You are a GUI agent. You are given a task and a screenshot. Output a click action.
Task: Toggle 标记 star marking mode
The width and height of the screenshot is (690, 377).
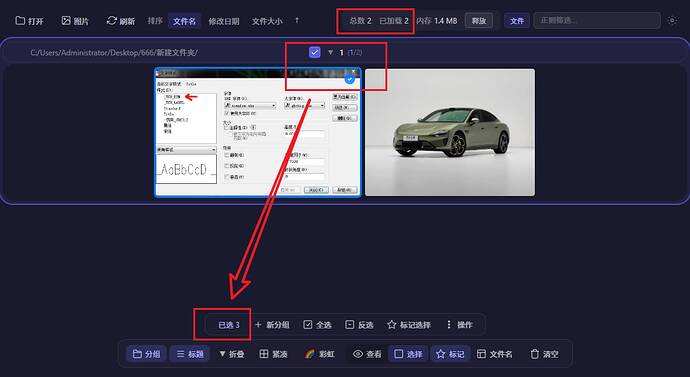pos(450,354)
